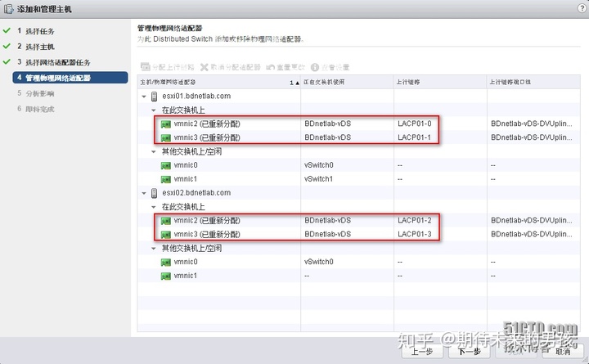The image size is (589, 364).
Task: Click BDnetlab-vDS-DVUplin... cell in LACP01-3 row
Action: point(532,234)
